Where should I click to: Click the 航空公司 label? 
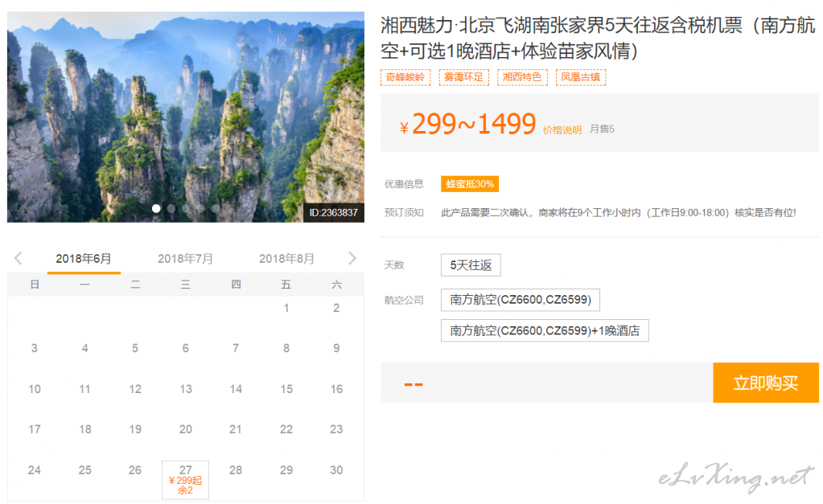(x=404, y=300)
